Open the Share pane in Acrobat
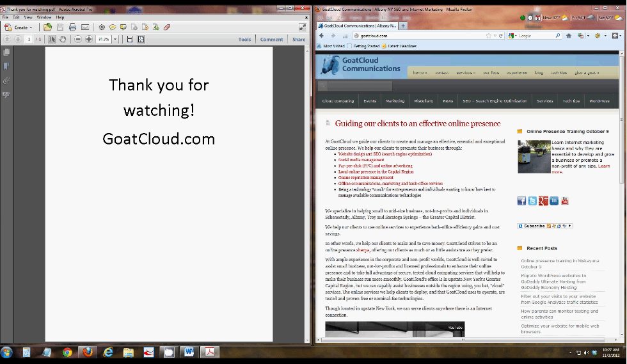 coord(299,39)
